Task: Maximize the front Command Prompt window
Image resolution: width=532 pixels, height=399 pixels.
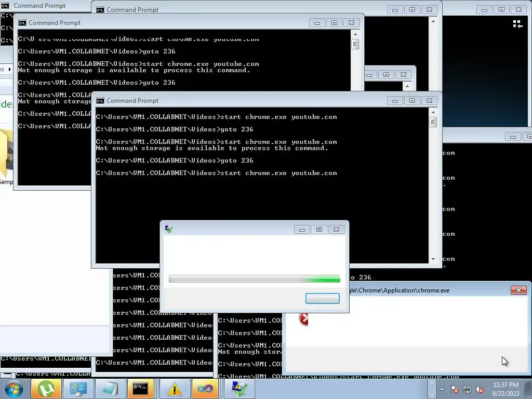Action: [412, 100]
